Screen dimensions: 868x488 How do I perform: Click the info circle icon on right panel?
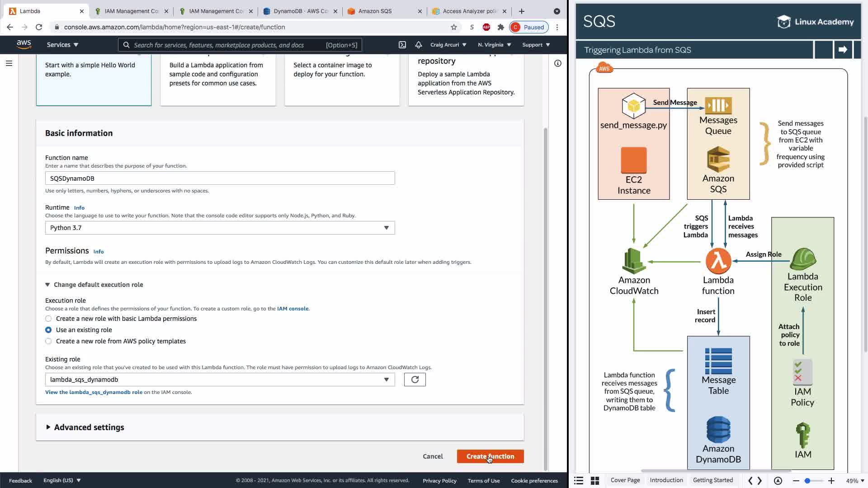[x=557, y=63]
